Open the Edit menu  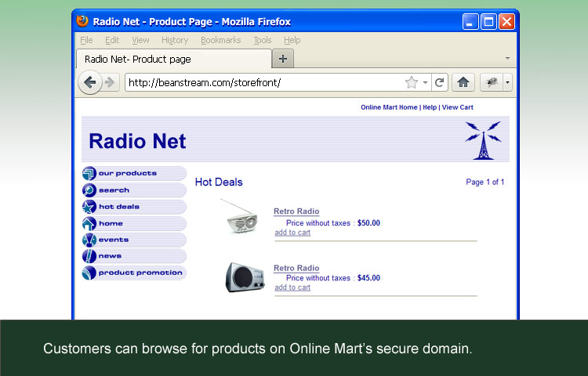point(112,40)
